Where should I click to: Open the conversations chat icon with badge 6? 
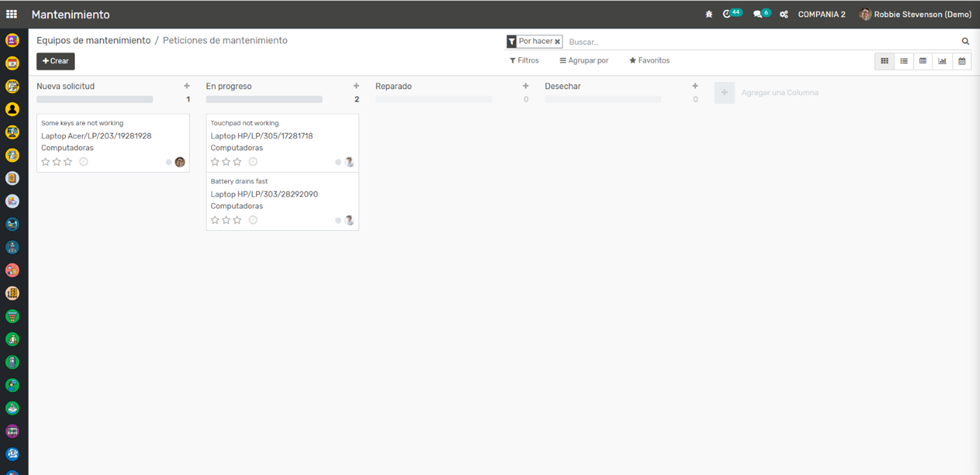(757, 14)
